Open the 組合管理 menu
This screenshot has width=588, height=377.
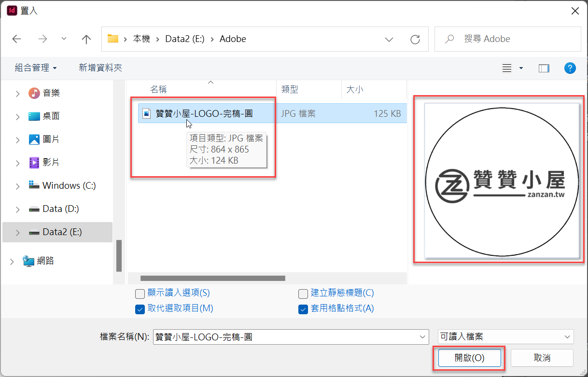point(36,68)
